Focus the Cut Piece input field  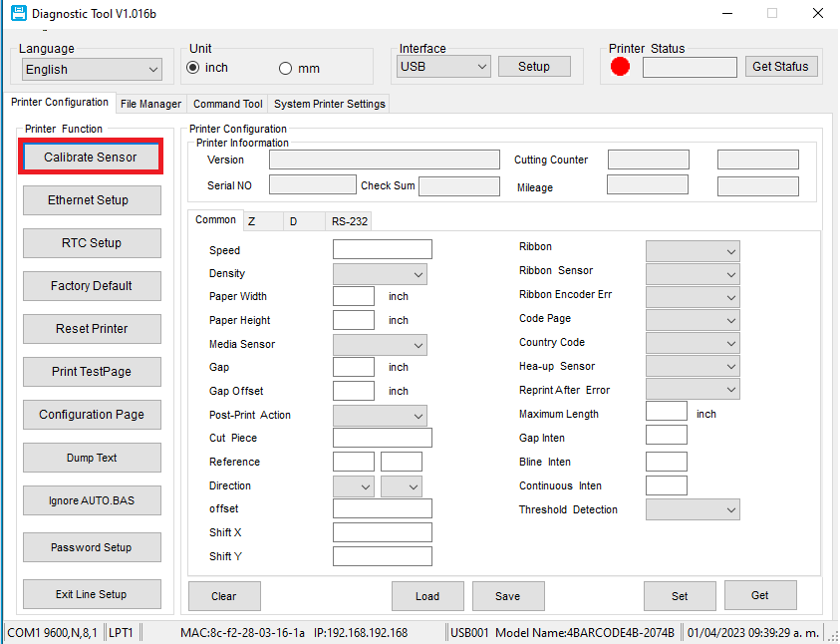point(383,438)
